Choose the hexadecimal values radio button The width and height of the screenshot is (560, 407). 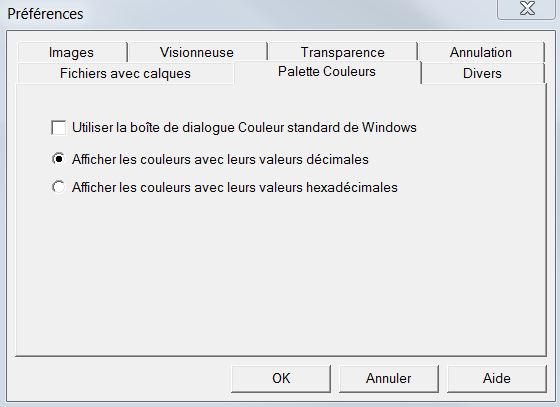tap(59, 187)
